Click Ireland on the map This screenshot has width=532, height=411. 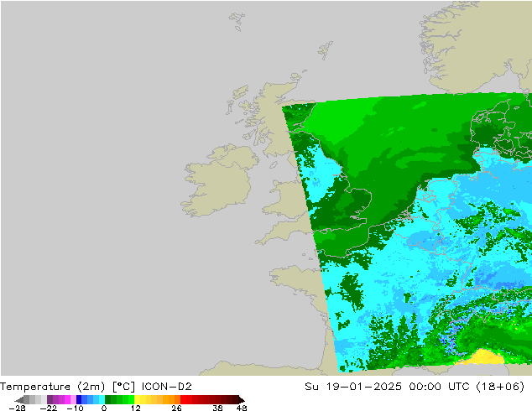219,181
